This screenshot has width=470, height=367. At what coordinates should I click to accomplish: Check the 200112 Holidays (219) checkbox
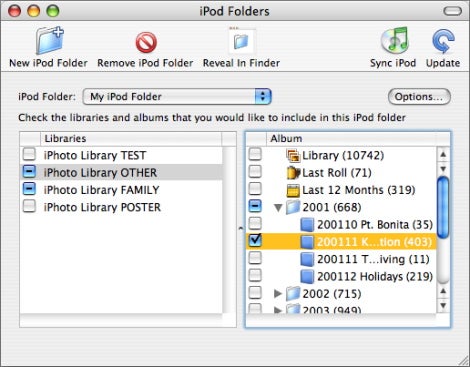(255, 276)
